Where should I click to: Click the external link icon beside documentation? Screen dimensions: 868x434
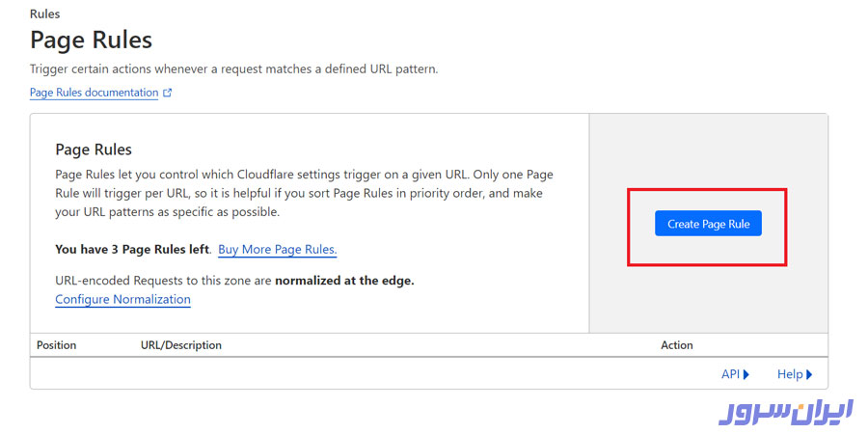click(x=168, y=93)
